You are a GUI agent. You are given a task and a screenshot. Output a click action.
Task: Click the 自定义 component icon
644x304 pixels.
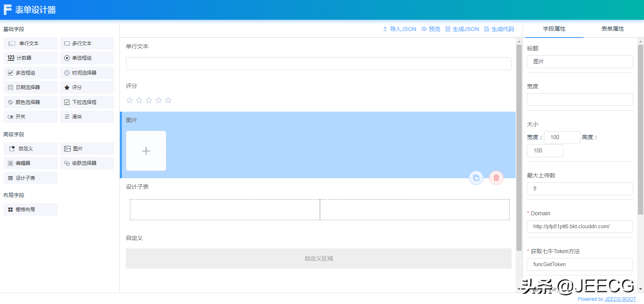(12, 149)
